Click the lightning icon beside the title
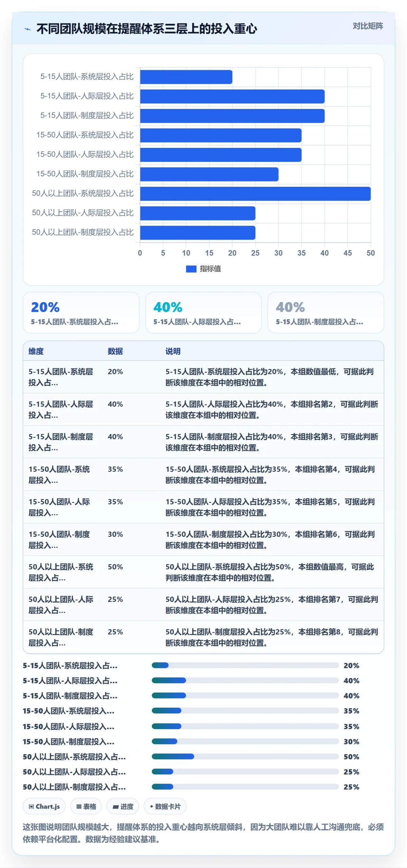 27,29
